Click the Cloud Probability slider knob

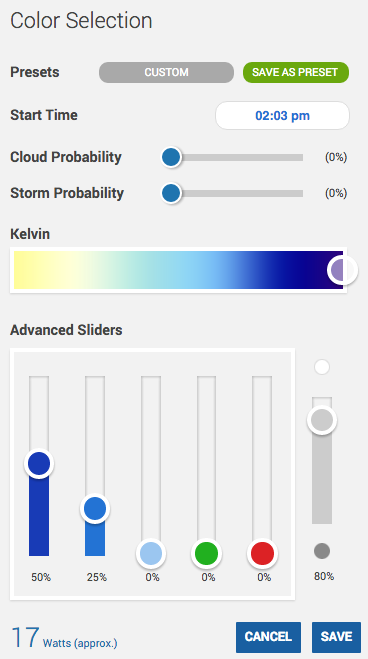pyautogui.click(x=171, y=157)
